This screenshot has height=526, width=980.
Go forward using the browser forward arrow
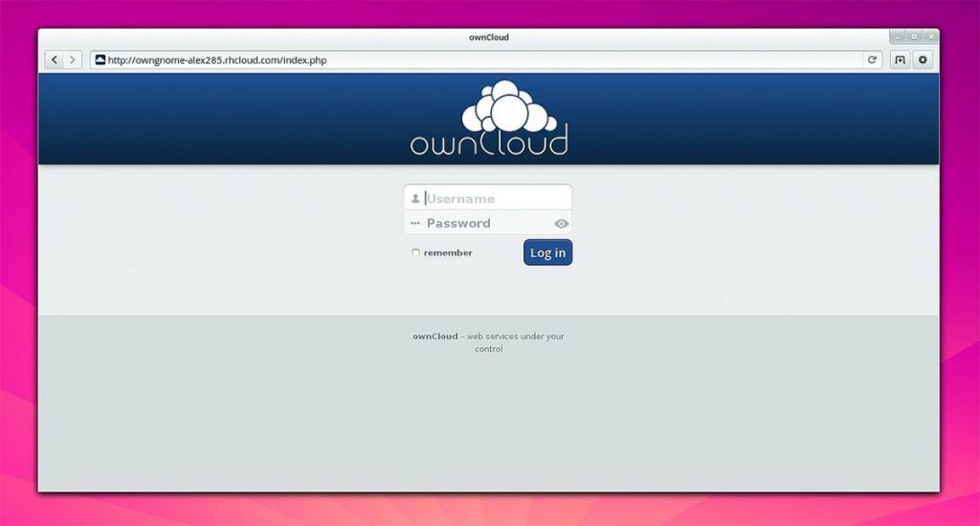pyautogui.click(x=73, y=60)
